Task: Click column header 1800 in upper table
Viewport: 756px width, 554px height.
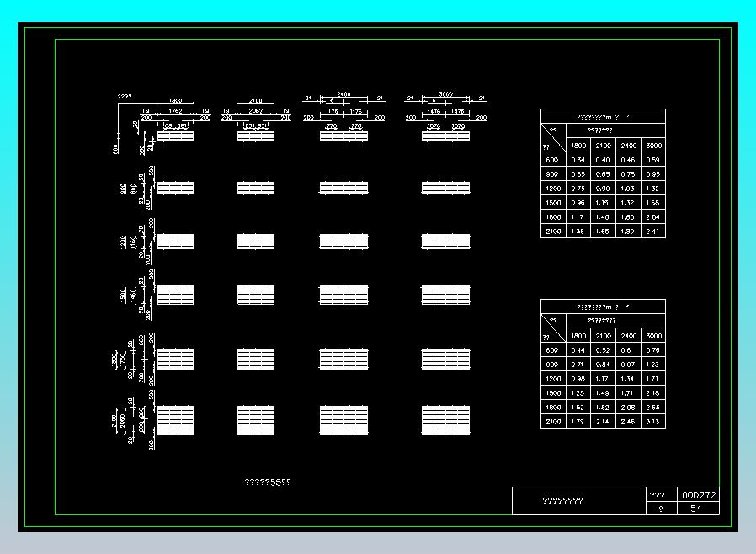Action: pos(578,146)
